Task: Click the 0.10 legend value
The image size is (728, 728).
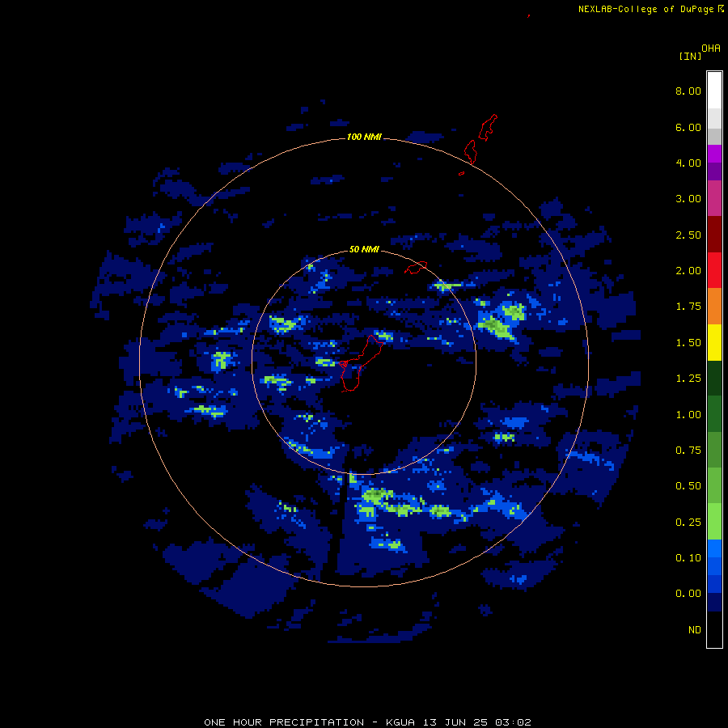Action: tap(688, 558)
